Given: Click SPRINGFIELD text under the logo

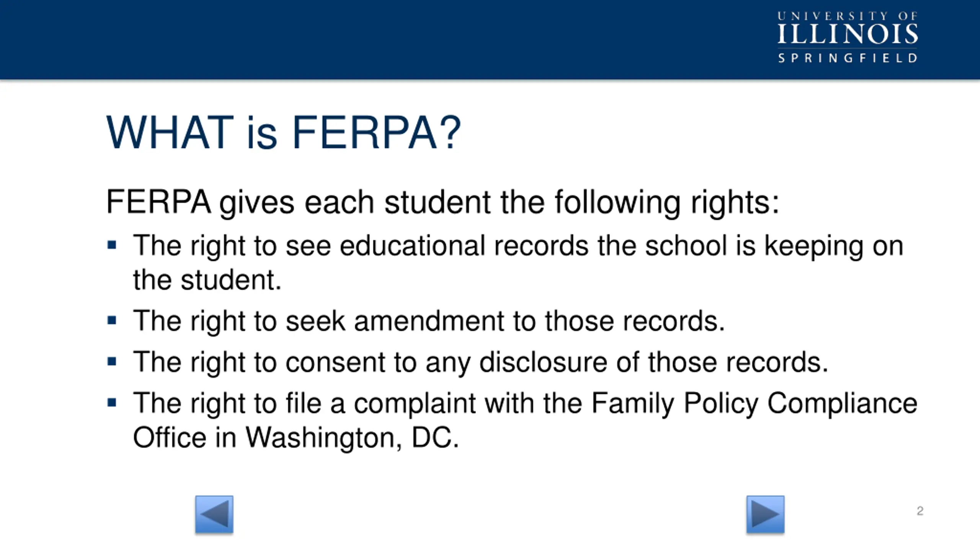Looking at the screenshot, I should [848, 58].
